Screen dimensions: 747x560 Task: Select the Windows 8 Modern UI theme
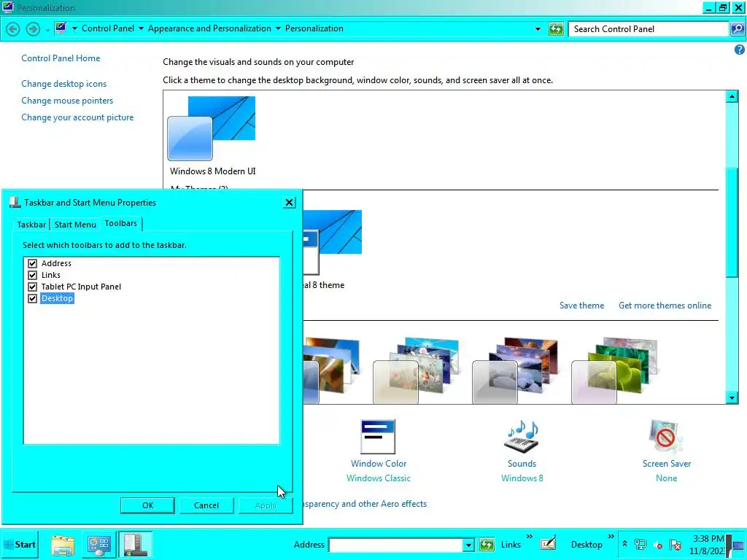click(x=212, y=136)
